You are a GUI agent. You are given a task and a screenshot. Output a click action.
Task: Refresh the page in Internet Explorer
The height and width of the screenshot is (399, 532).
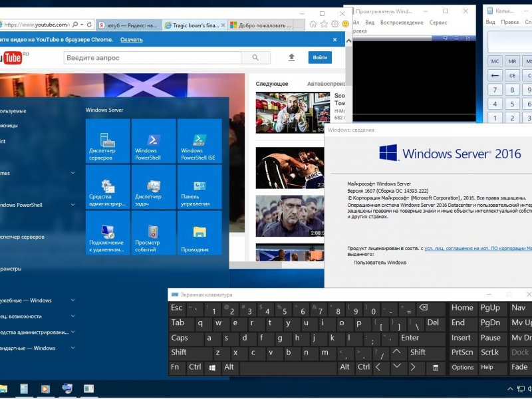click(x=89, y=25)
